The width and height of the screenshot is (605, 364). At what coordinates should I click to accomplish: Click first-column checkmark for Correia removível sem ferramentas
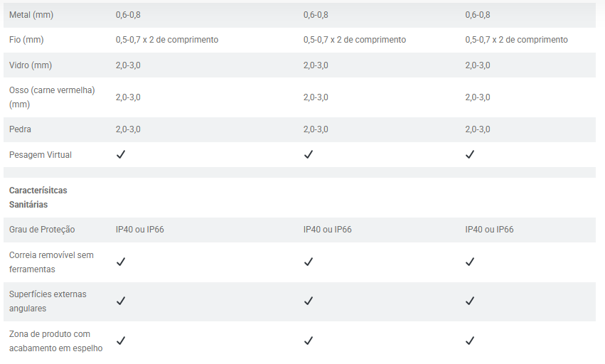[121, 262]
